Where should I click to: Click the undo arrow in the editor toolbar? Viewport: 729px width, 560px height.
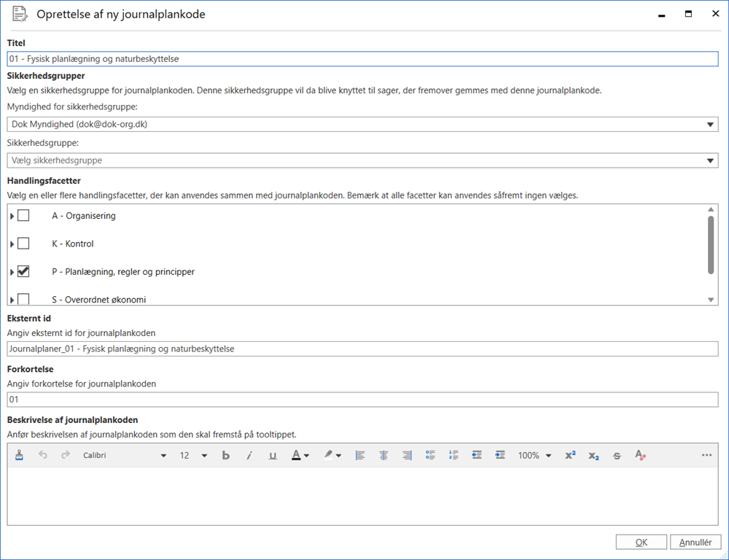pyautogui.click(x=42, y=455)
